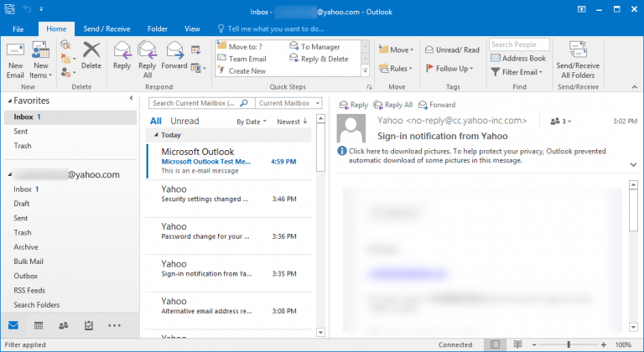
Task: Switch to Tasks view
Action: [x=89, y=326]
